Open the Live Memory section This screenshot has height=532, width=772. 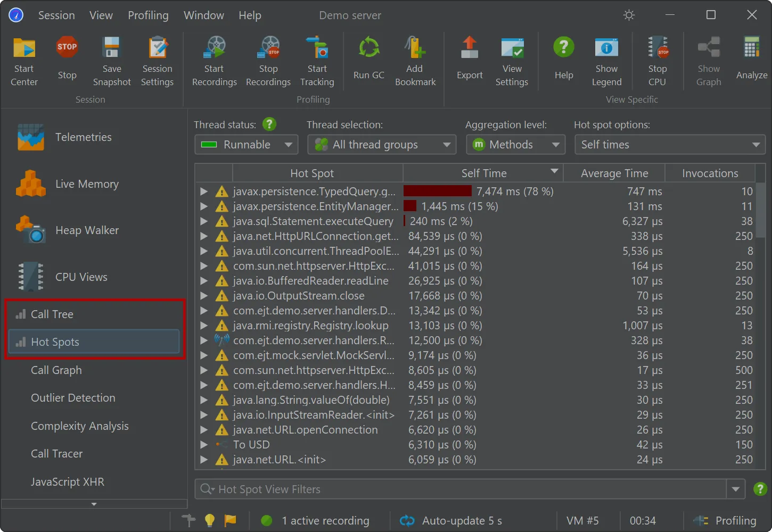(94, 184)
